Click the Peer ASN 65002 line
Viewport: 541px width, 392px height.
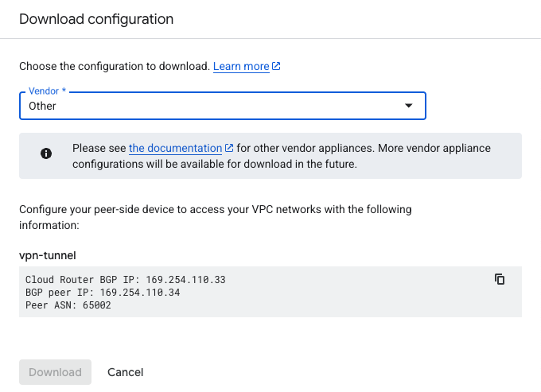[68, 305]
